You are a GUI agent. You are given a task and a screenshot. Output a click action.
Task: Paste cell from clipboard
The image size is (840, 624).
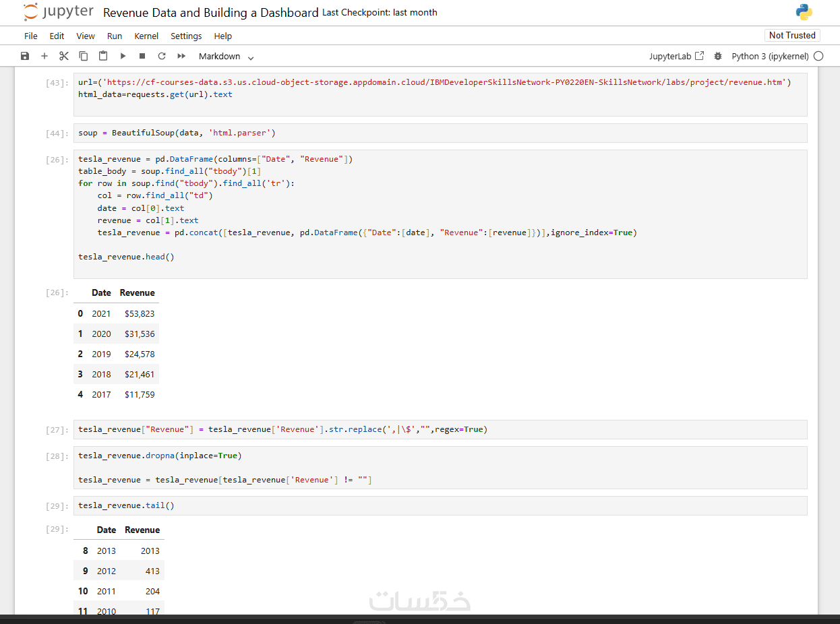click(103, 57)
